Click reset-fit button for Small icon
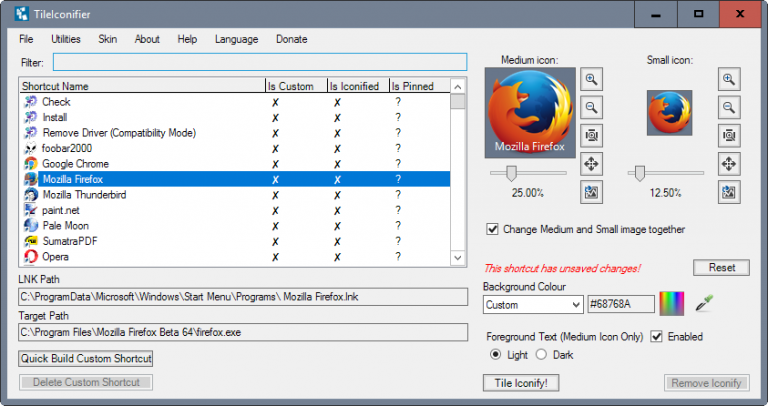Viewport: 768px width, 406px height. tap(730, 135)
